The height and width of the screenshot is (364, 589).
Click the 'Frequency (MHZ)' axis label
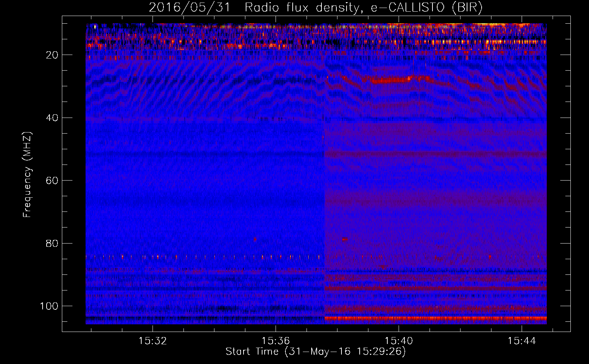pyautogui.click(x=28, y=175)
